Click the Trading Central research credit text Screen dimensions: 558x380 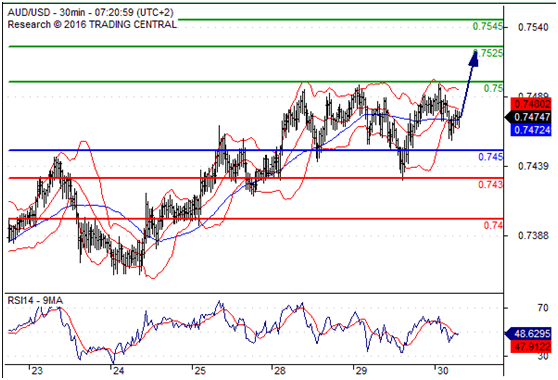coord(92,25)
